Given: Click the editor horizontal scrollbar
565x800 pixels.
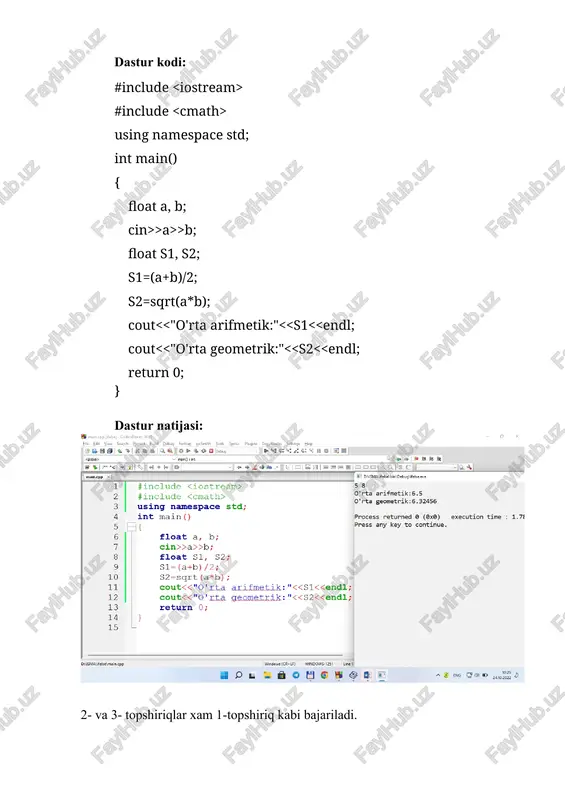Looking at the screenshot, I should (x=214, y=655).
